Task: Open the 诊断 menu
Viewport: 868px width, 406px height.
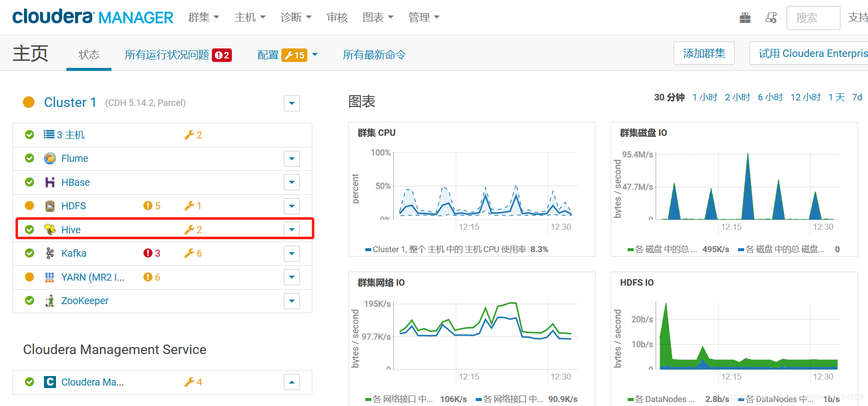Action: pos(296,17)
